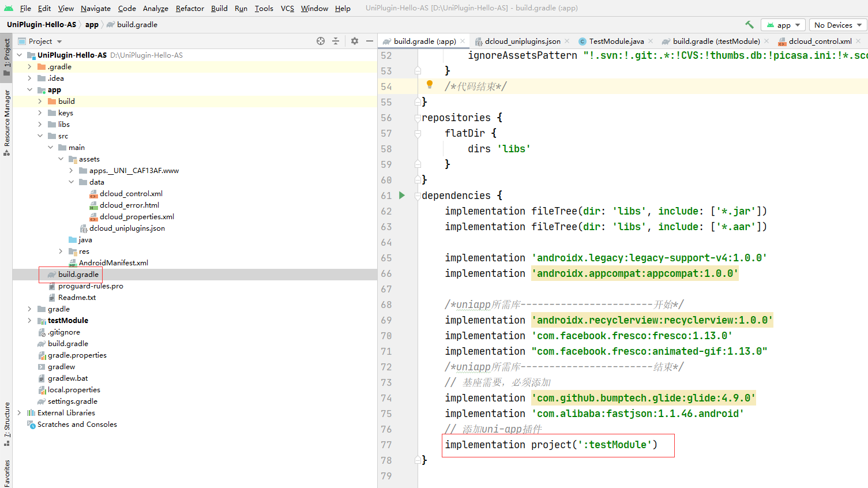Click the Android Studio logo icon
This screenshot has height=488, width=868.
tap(9, 8)
